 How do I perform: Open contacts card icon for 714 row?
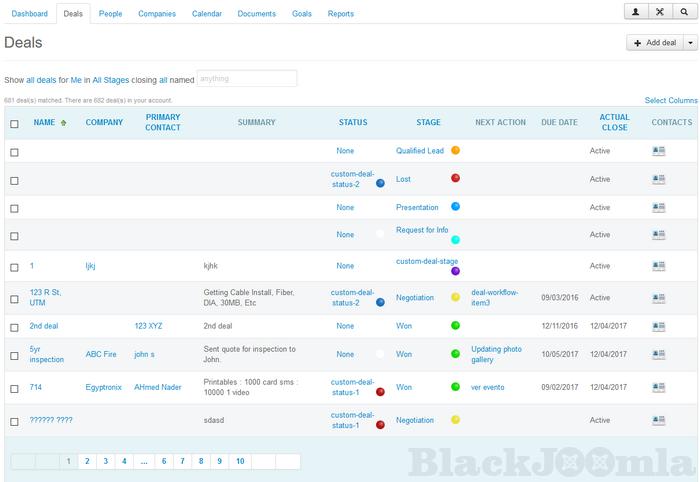658,387
